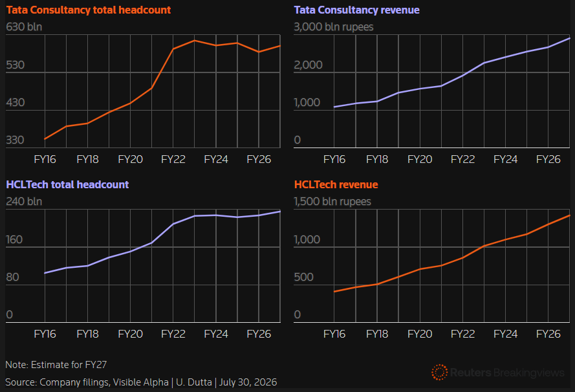Click the 'HCLTech revenue' chart title
The height and width of the screenshot is (392, 575).
(336, 184)
